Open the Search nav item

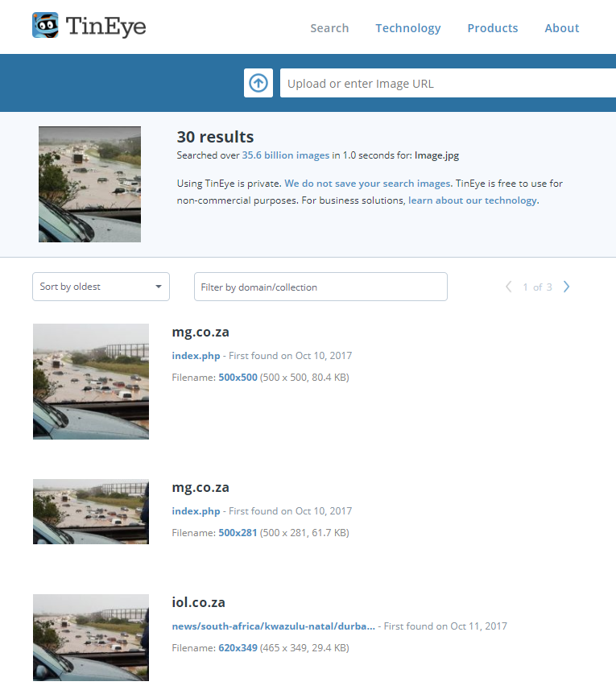pos(329,28)
